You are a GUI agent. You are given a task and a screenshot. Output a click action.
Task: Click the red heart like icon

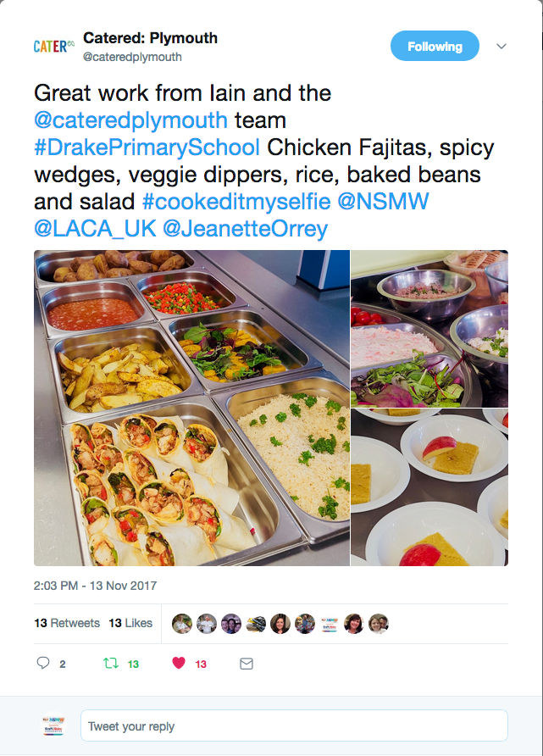179,664
